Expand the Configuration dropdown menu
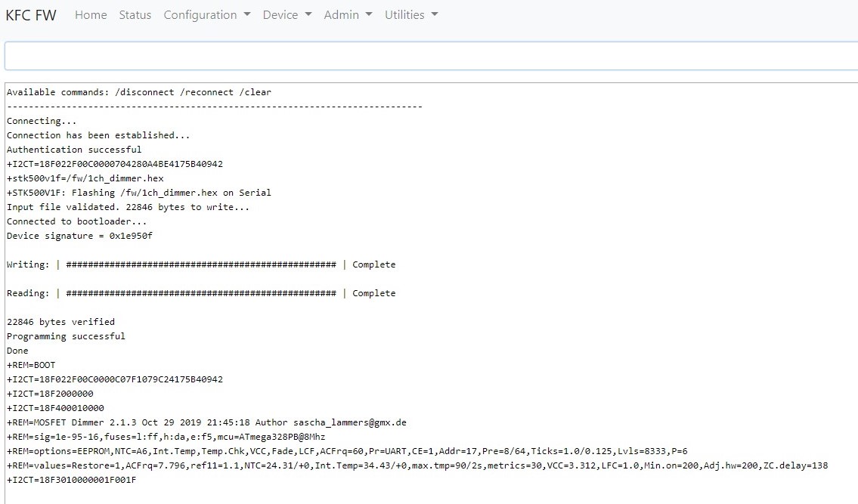 pyautogui.click(x=207, y=15)
